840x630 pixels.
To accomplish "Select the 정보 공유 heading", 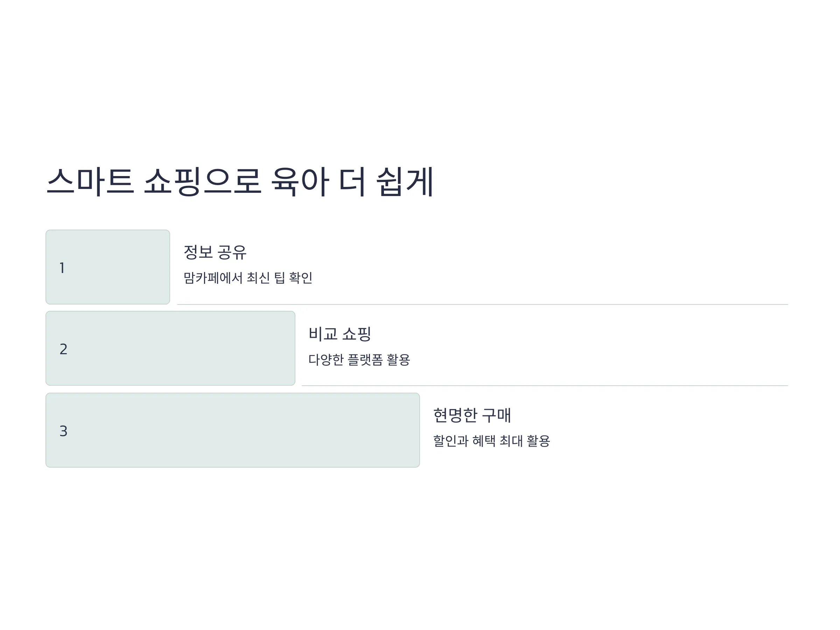I will [215, 252].
